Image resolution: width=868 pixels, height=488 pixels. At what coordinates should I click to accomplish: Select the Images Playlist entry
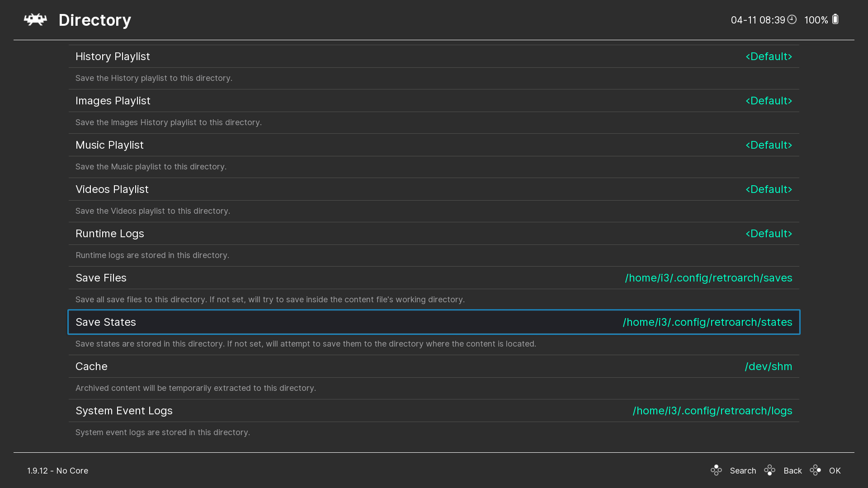[113, 101]
